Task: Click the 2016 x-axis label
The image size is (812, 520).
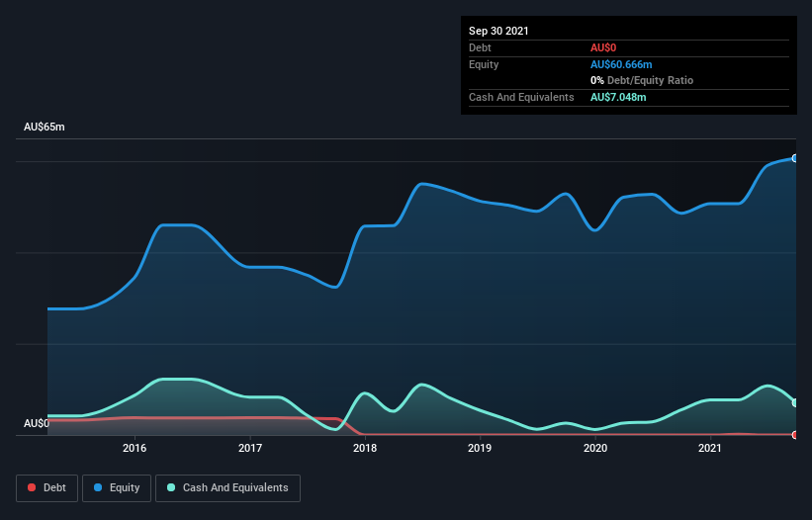Action: pos(135,448)
